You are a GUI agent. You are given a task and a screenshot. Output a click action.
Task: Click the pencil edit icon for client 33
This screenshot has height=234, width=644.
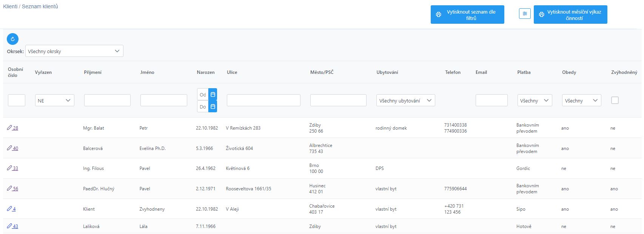9,168
